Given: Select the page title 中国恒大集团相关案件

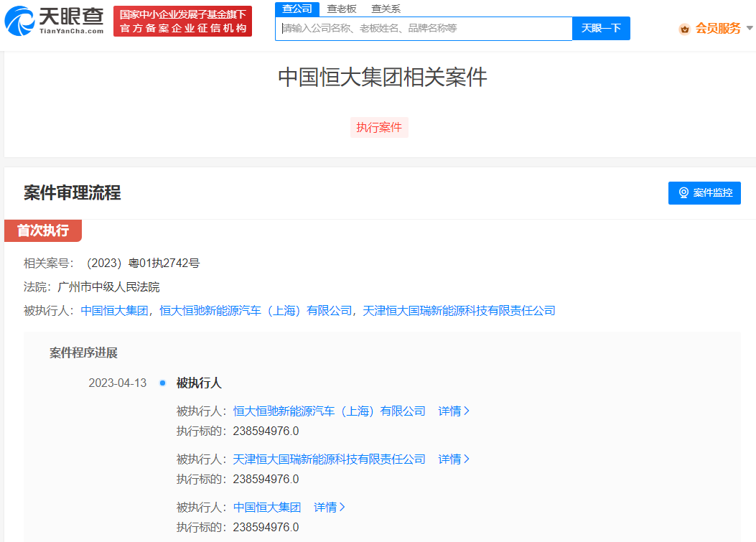Looking at the screenshot, I should [383, 77].
